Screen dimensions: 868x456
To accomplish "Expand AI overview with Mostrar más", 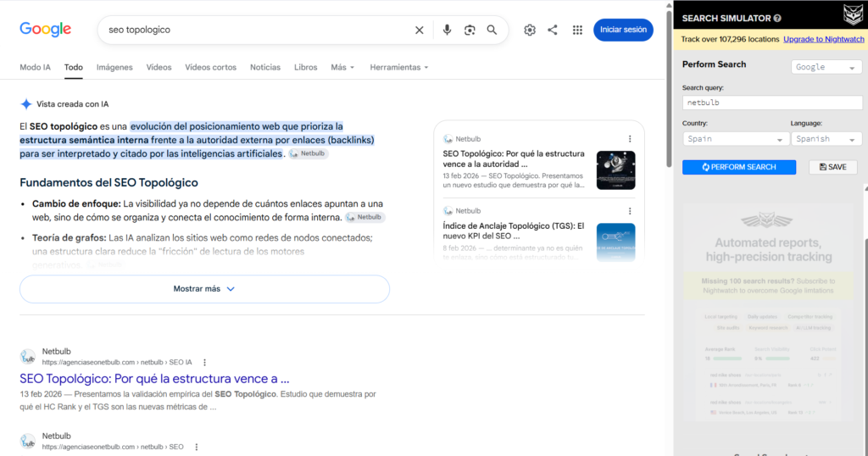I will point(204,289).
